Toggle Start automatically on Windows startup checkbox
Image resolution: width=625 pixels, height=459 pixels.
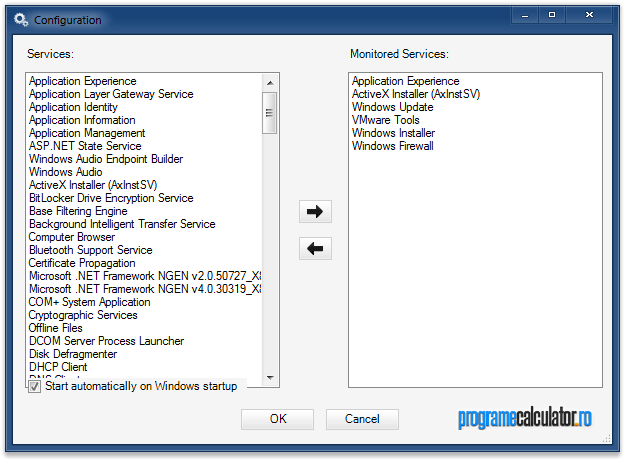pyautogui.click(x=34, y=386)
